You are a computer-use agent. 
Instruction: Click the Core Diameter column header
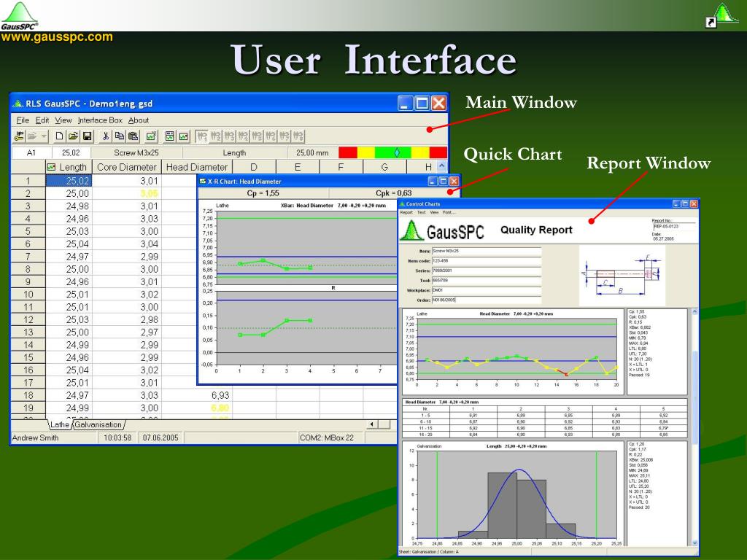[127, 167]
